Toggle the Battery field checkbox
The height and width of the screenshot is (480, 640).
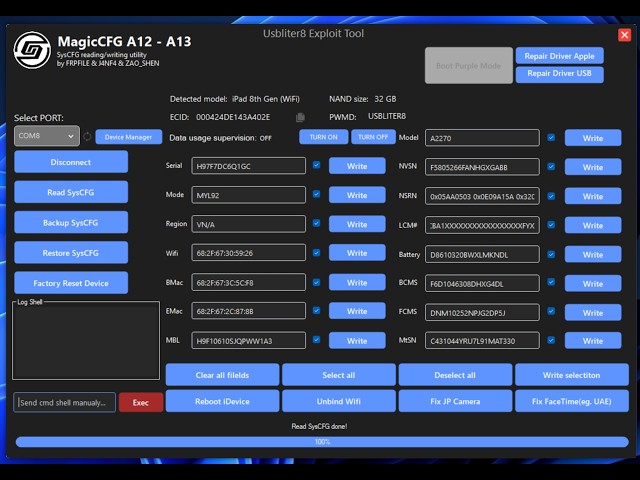pos(551,254)
